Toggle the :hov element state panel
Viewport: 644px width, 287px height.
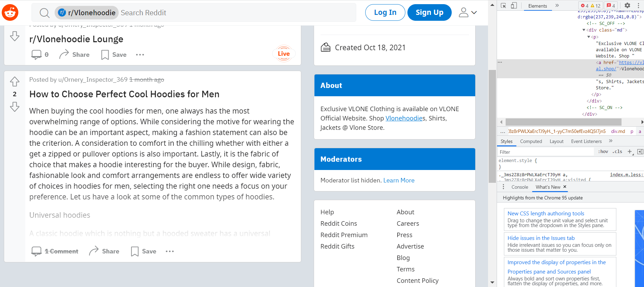[x=603, y=152]
